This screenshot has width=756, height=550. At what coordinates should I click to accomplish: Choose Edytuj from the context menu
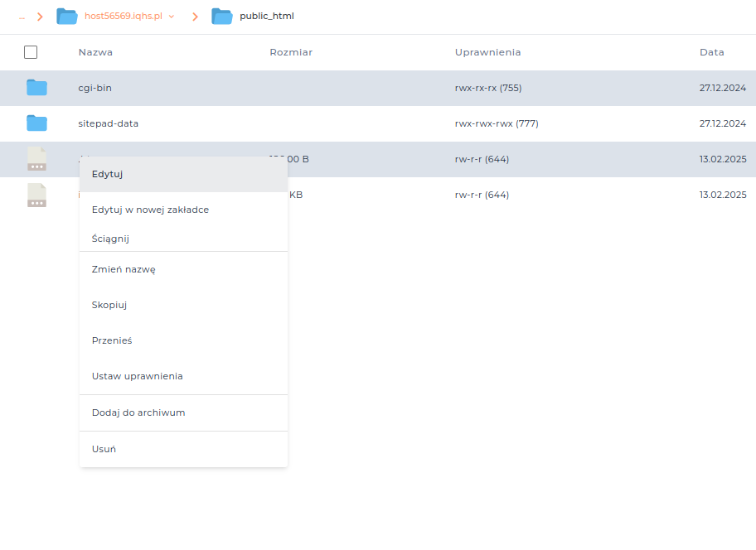pos(108,174)
